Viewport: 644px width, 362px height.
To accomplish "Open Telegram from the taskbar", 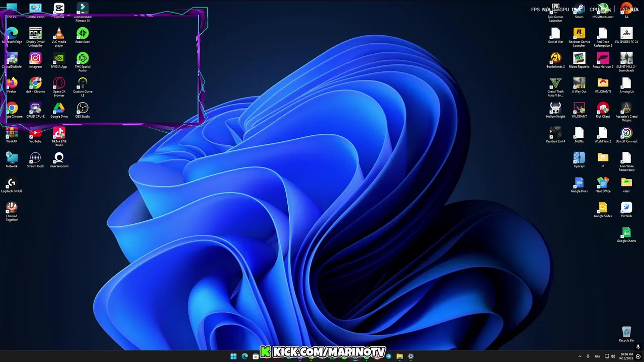I will pos(388,356).
